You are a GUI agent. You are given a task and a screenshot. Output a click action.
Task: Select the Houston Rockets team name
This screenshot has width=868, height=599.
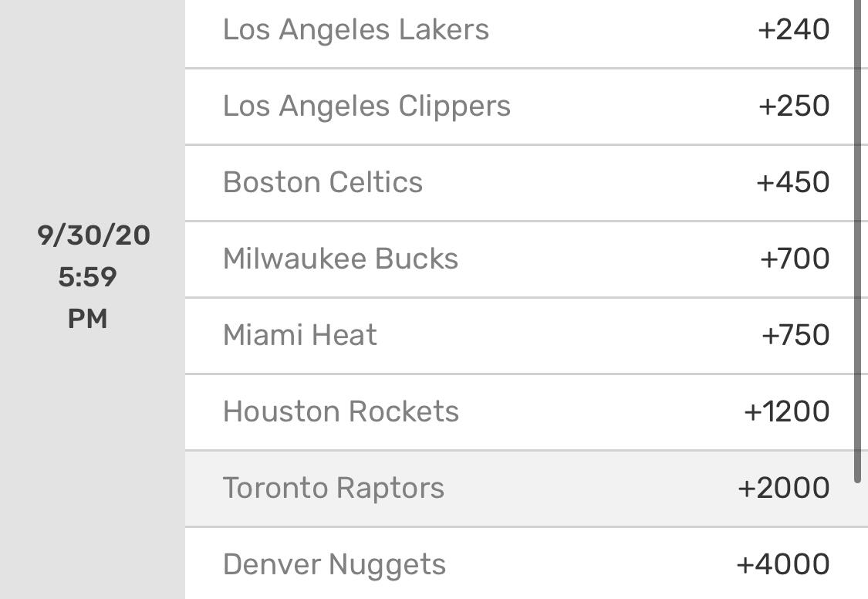340,412
